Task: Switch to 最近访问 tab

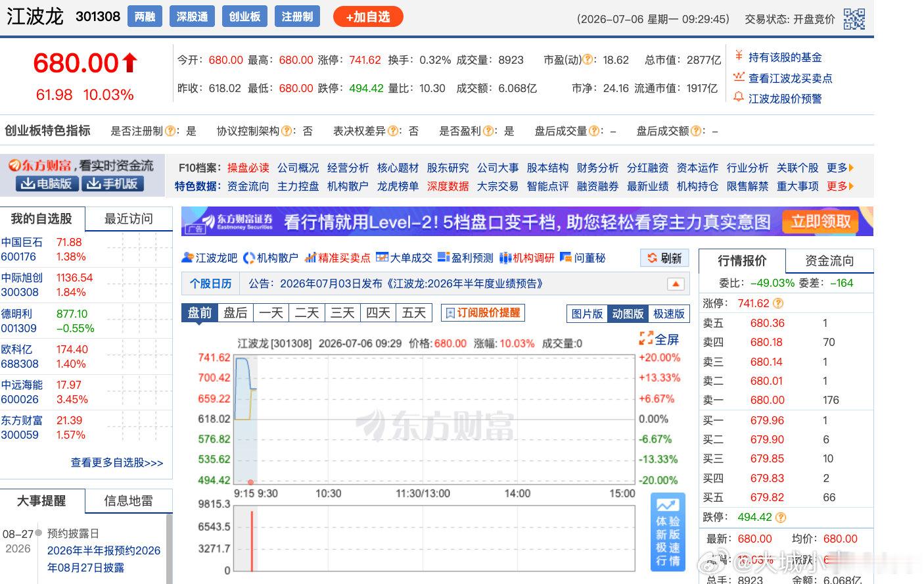Action: pyautogui.click(x=129, y=218)
